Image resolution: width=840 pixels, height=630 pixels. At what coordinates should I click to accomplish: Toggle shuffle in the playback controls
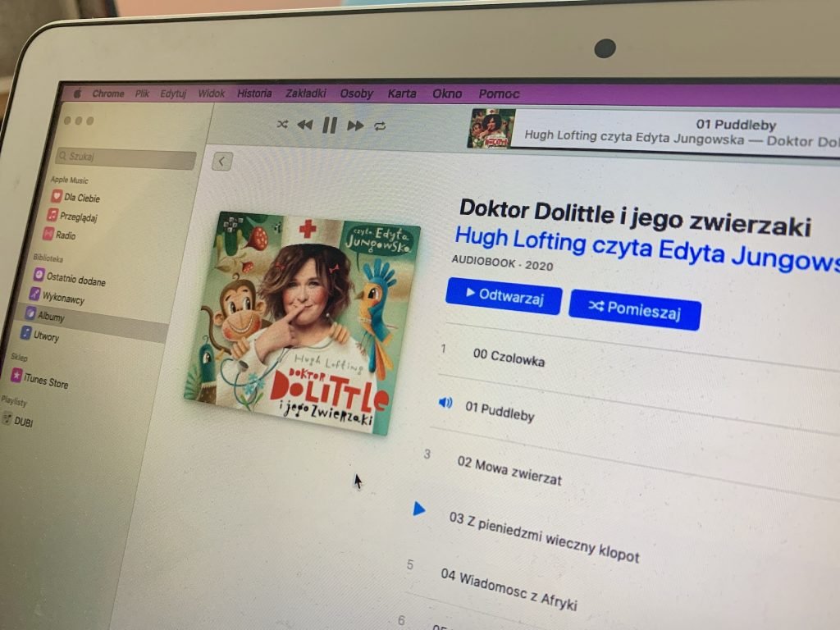pos(282,125)
